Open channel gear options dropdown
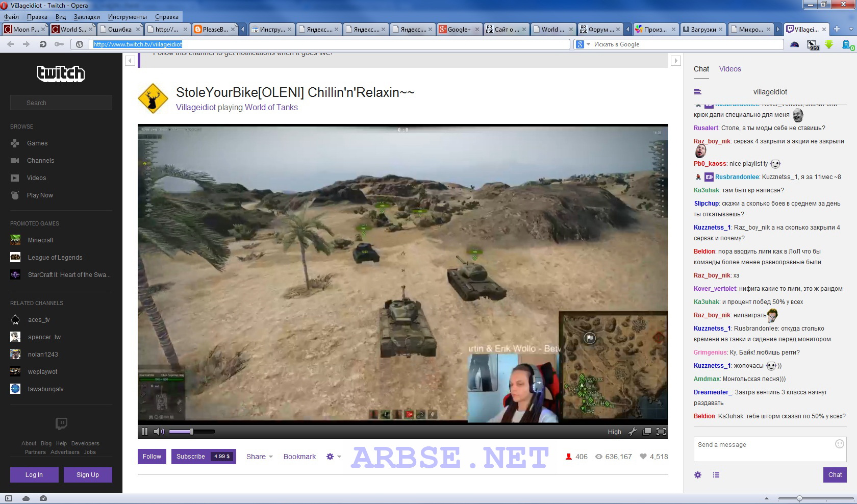This screenshot has height=504, width=857. [334, 457]
